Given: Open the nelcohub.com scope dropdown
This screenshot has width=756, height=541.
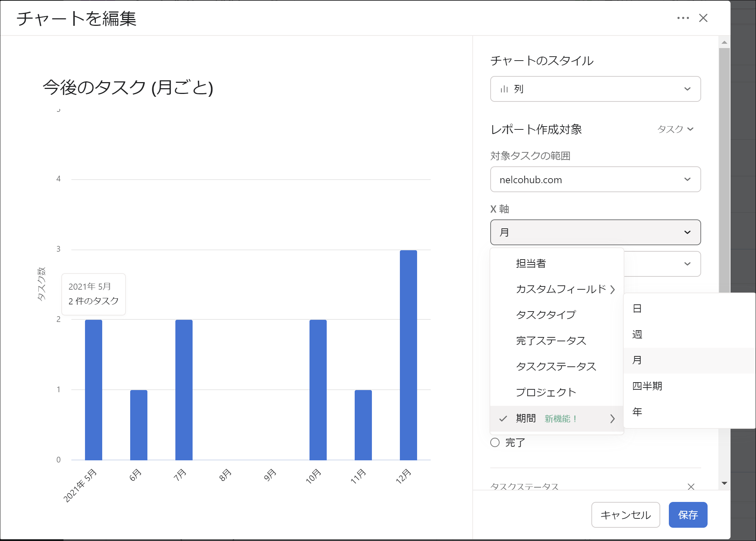Looking at the screenshot, I should 595,179.
